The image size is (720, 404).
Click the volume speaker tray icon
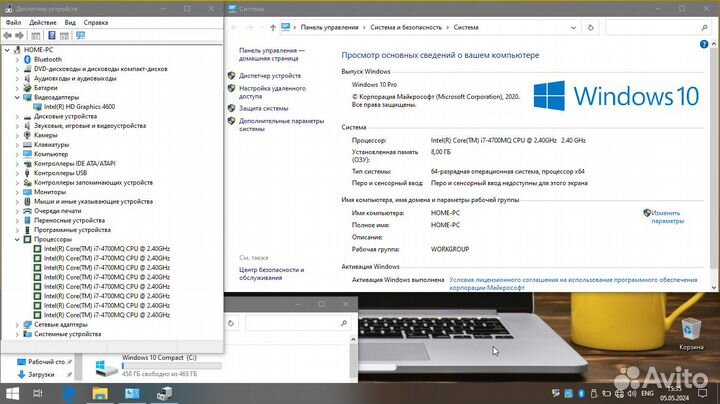click(x=632, y=393)
